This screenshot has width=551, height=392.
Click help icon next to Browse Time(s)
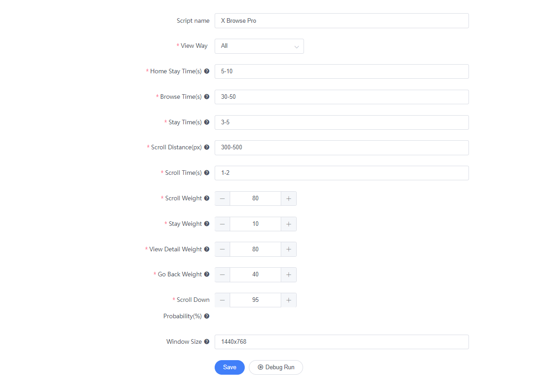tap(206, 97)
